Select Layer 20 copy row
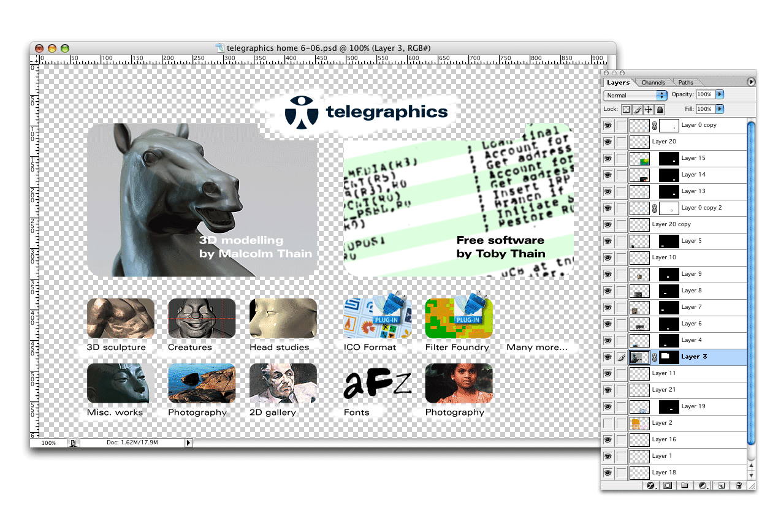781x532 pixels. 674,224
